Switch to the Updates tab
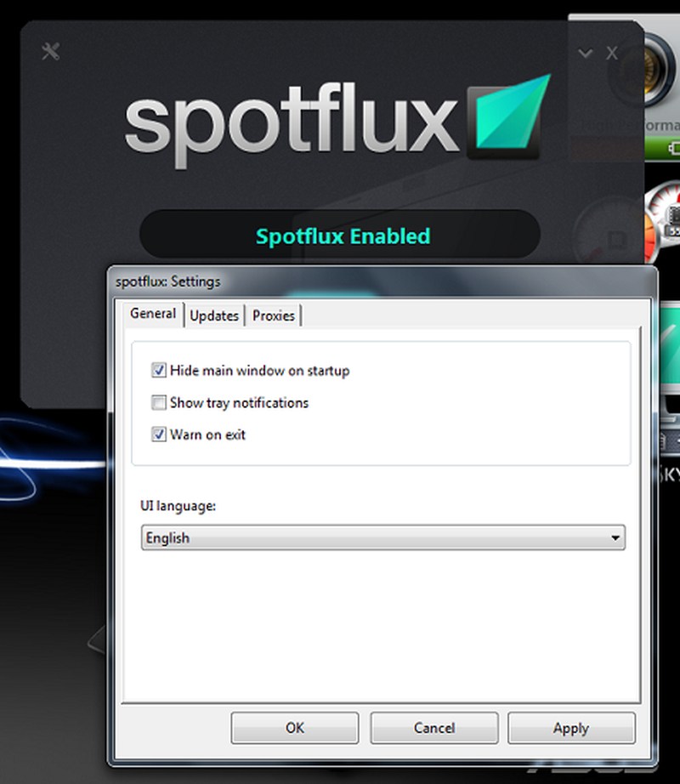The image size is (680, 784). point(214,315)
